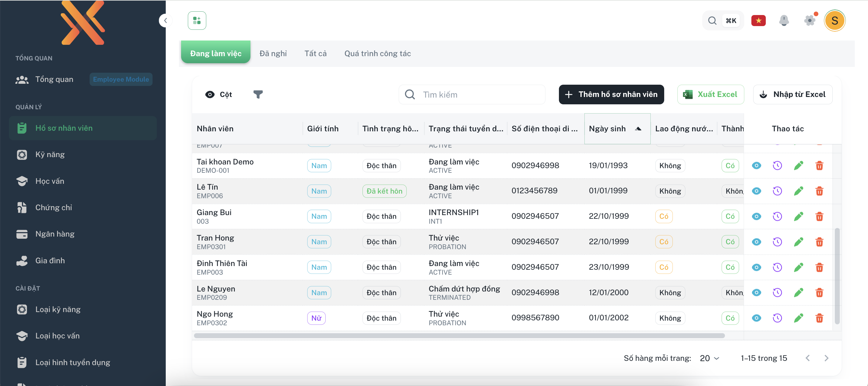This screenshot has height=386, width=868.
Task: Delete the Giang Bui employee row
Action: 819,216
